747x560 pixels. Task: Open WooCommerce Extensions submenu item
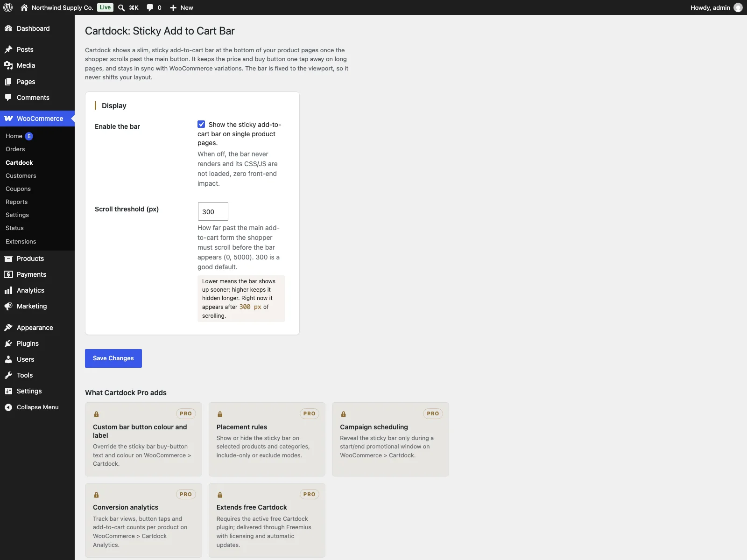(x=21, y=242)
